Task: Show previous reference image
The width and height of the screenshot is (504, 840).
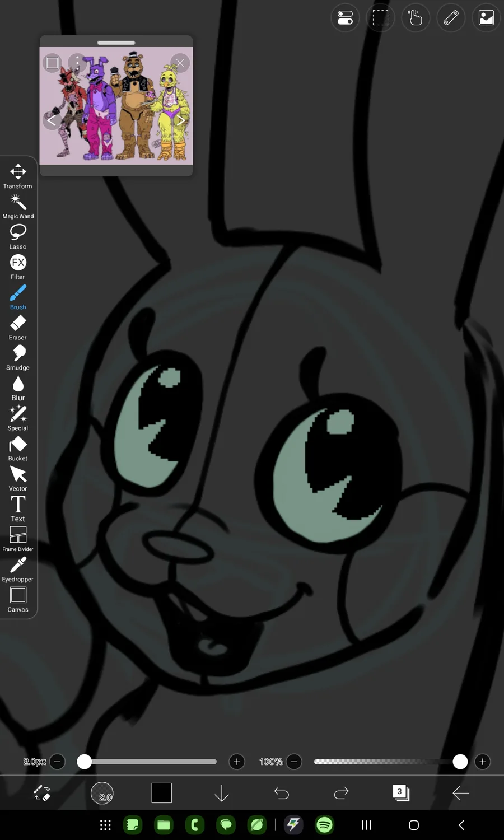Action: [52, 120]
